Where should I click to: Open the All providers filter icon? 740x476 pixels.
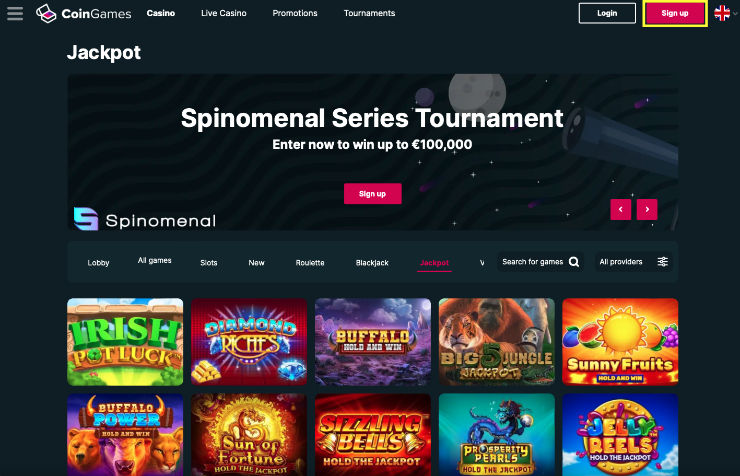point(663,262)
